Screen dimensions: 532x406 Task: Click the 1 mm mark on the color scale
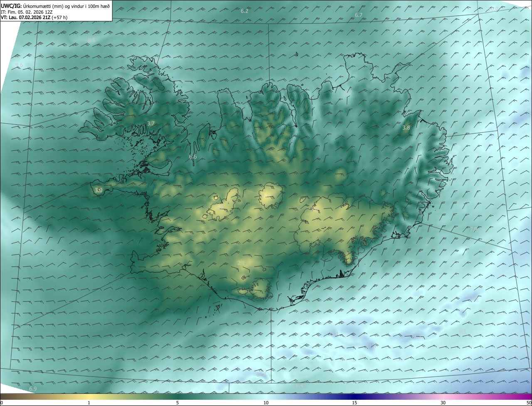[89, 403]
